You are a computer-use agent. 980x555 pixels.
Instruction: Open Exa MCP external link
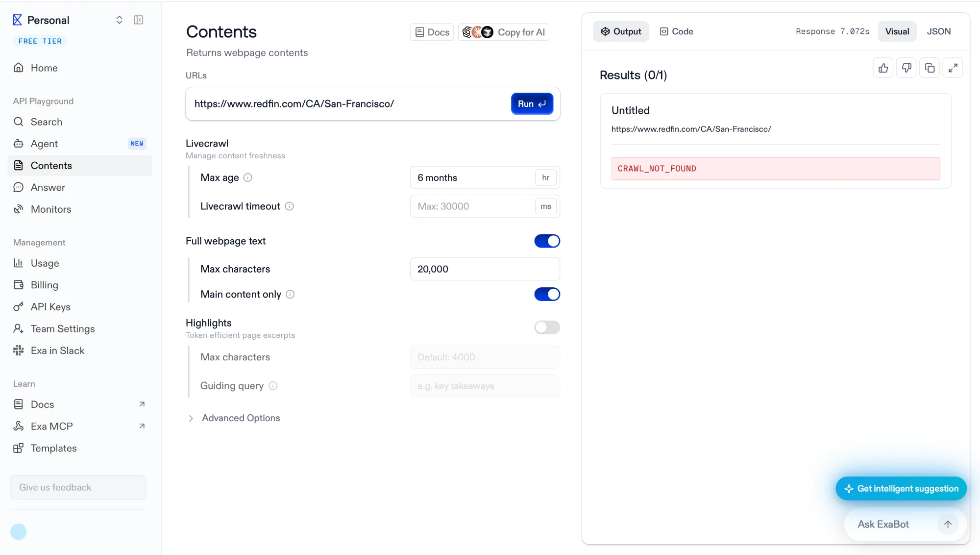pos(79,426)
